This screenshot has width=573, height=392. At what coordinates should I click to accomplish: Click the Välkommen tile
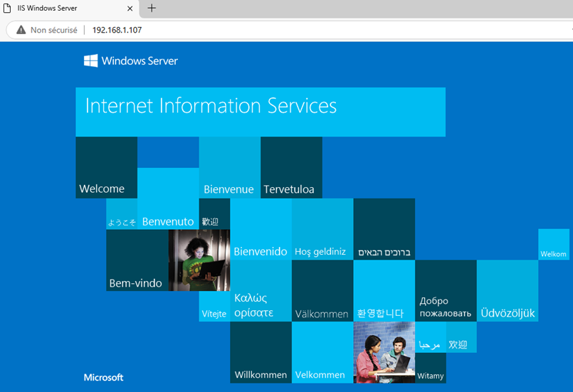click(322, 291)
